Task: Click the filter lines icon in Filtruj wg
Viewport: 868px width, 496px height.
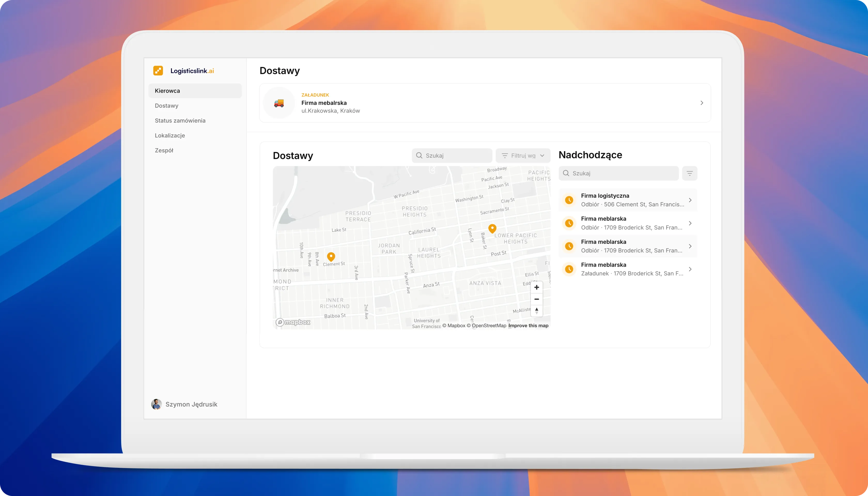Action: [505, 156]
